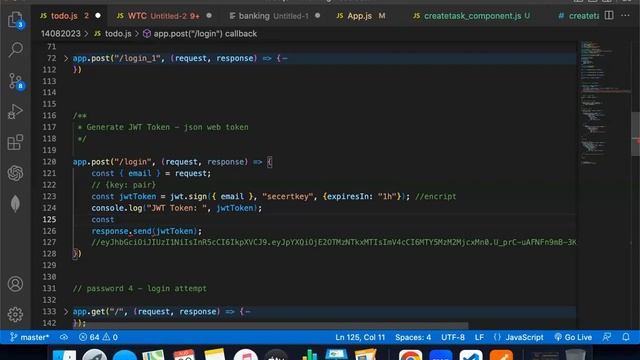
Task: Click the feedback icon in status bar
Action: tap(607, 337)
